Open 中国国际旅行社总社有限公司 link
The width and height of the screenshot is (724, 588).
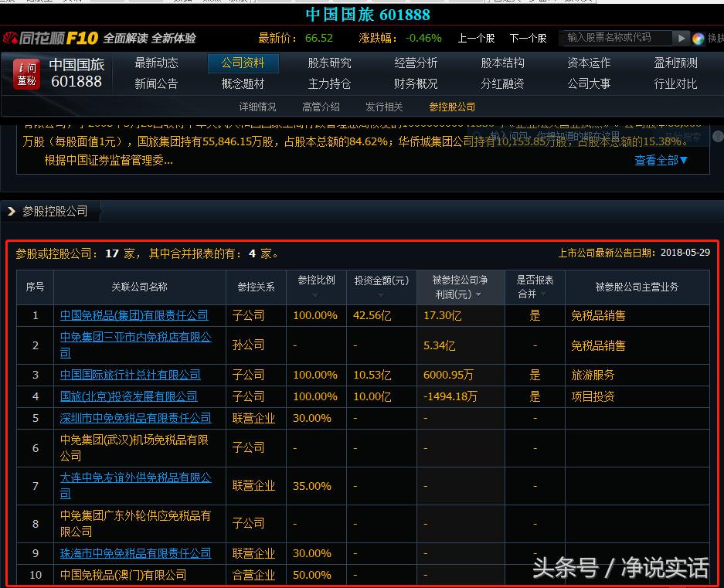tap(131, 375)
